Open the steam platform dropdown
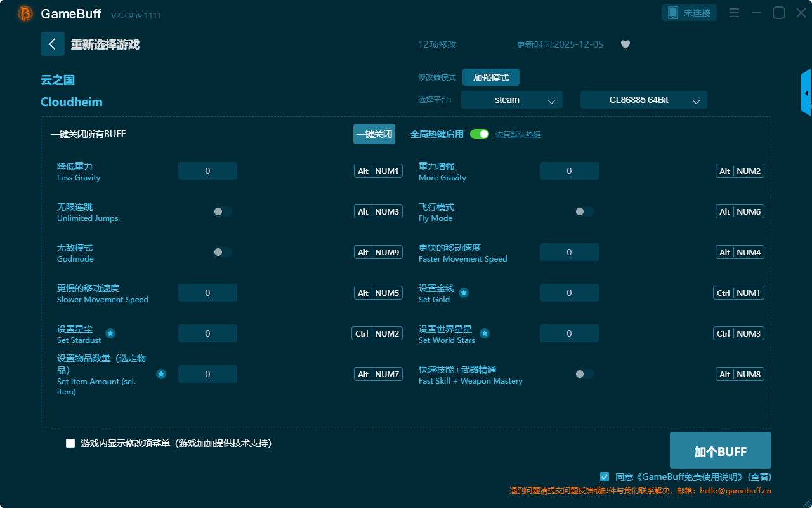Screen dimensions: 812x508 (x=511, y=100)
